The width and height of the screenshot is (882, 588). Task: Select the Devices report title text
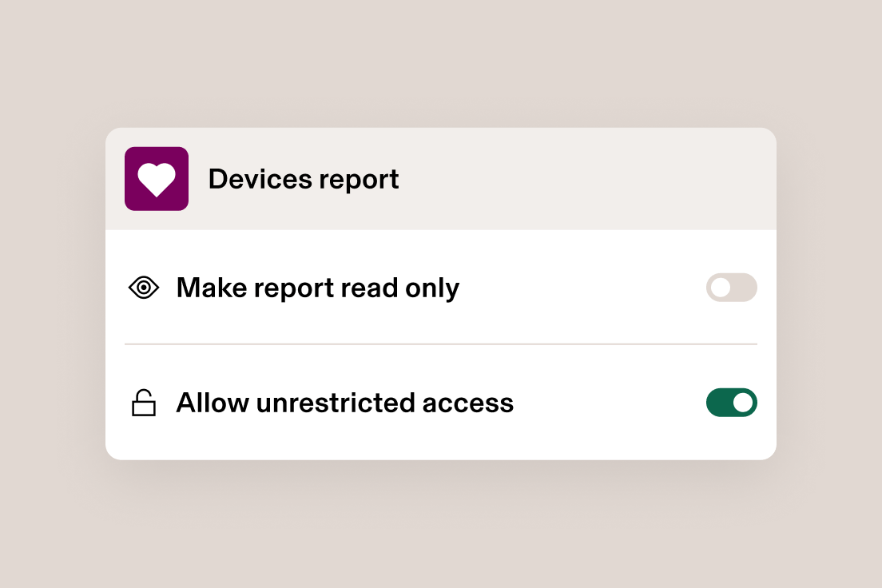(304, 179)
